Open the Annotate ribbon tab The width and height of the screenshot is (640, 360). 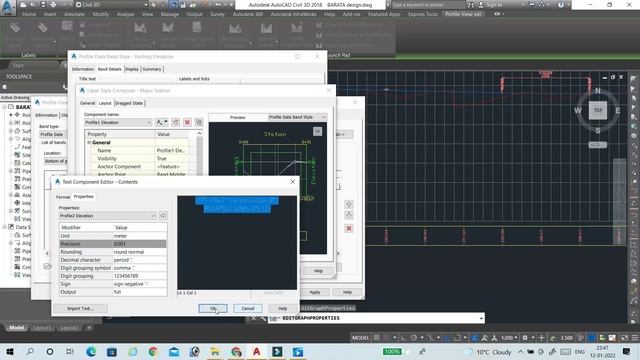coord(74,14)
